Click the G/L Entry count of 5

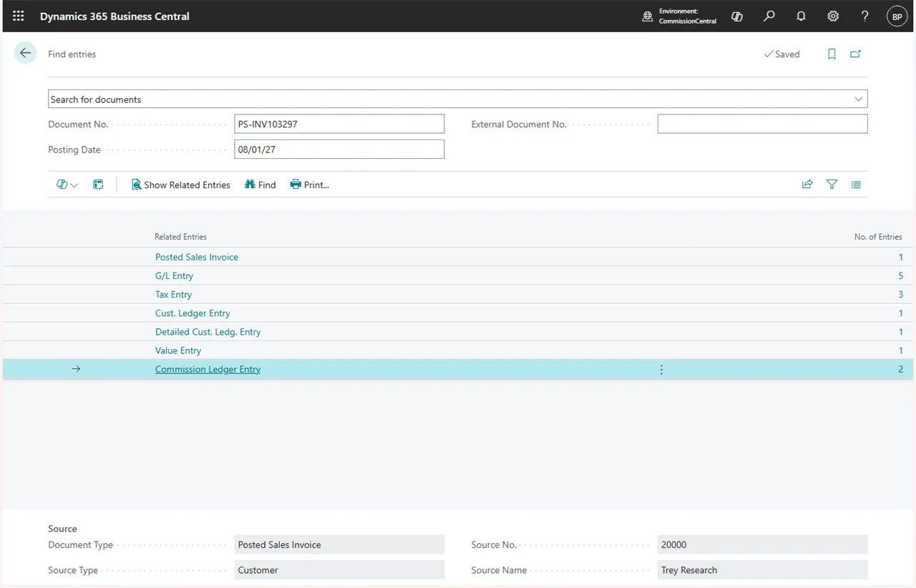[900, 275]
